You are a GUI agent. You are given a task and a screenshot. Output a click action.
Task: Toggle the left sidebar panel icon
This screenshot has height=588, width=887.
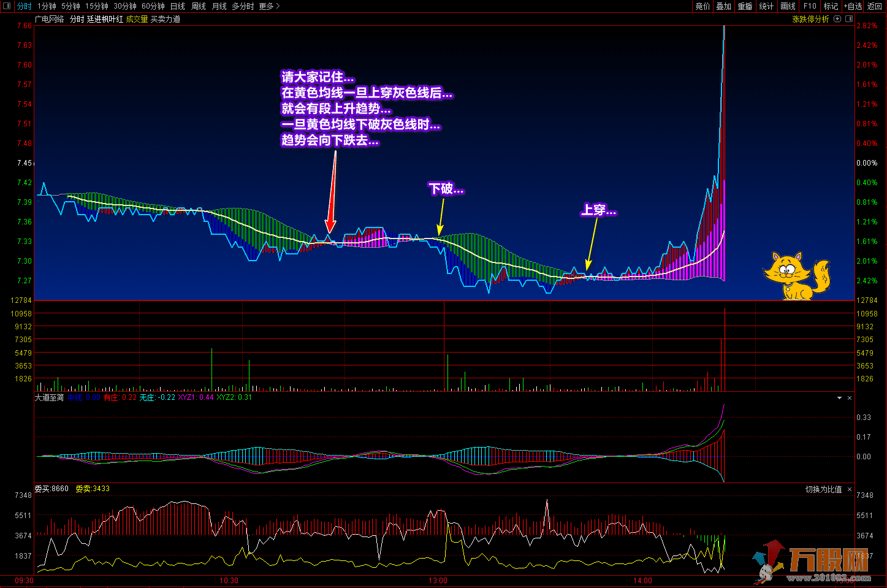pos(7,6)
